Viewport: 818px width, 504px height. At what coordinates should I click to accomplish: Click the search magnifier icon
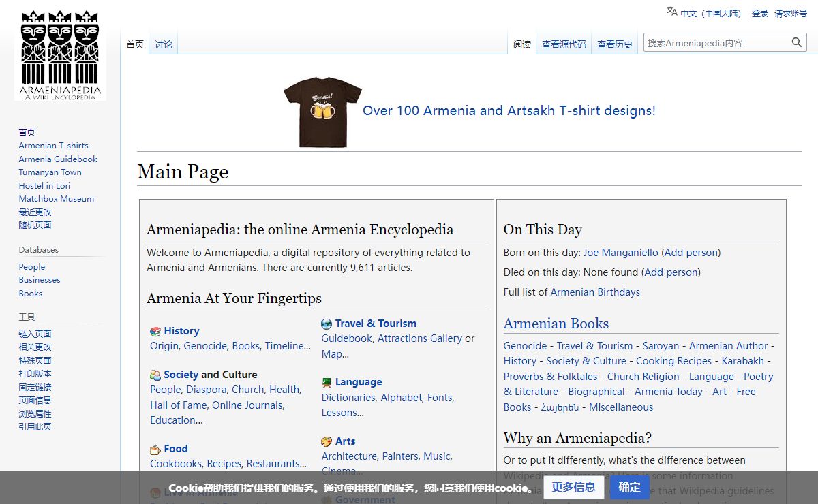click(x=796, y=43)
